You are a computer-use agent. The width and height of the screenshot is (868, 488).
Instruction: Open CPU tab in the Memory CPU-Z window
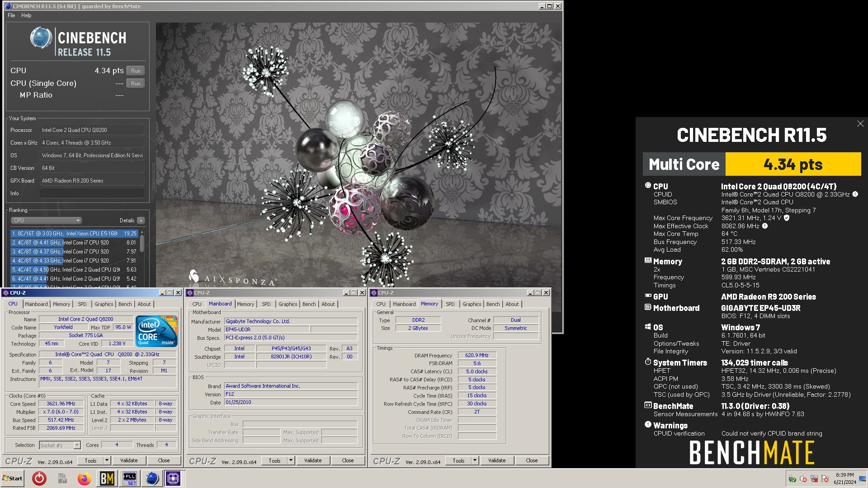tap(381, 304)
